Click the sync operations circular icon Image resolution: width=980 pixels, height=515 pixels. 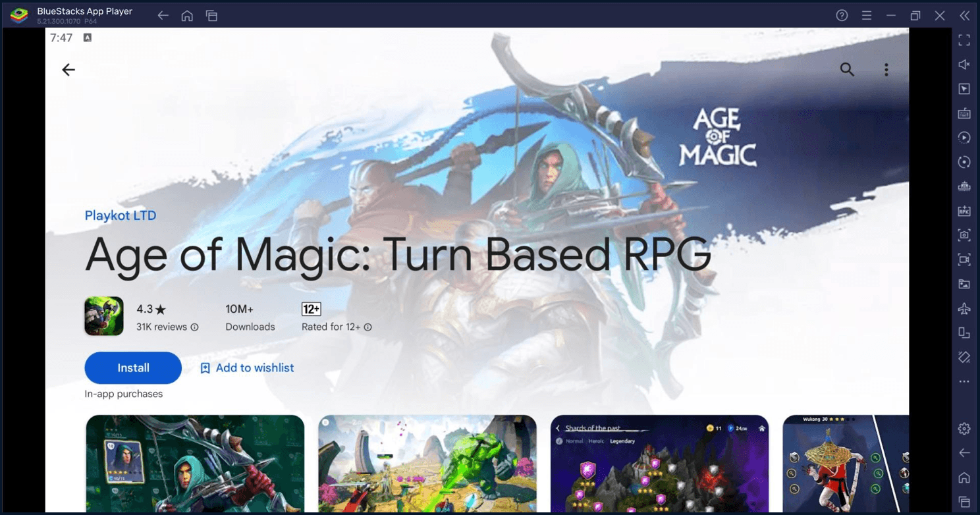tap(964, 162)
